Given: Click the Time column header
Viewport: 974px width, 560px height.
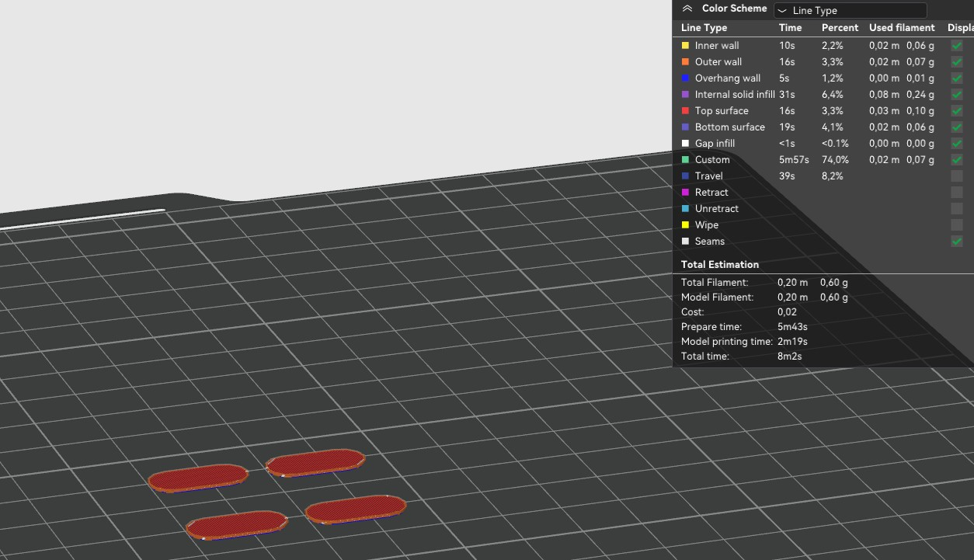Looking at the screenshot, I should click(x=790, y=28).
